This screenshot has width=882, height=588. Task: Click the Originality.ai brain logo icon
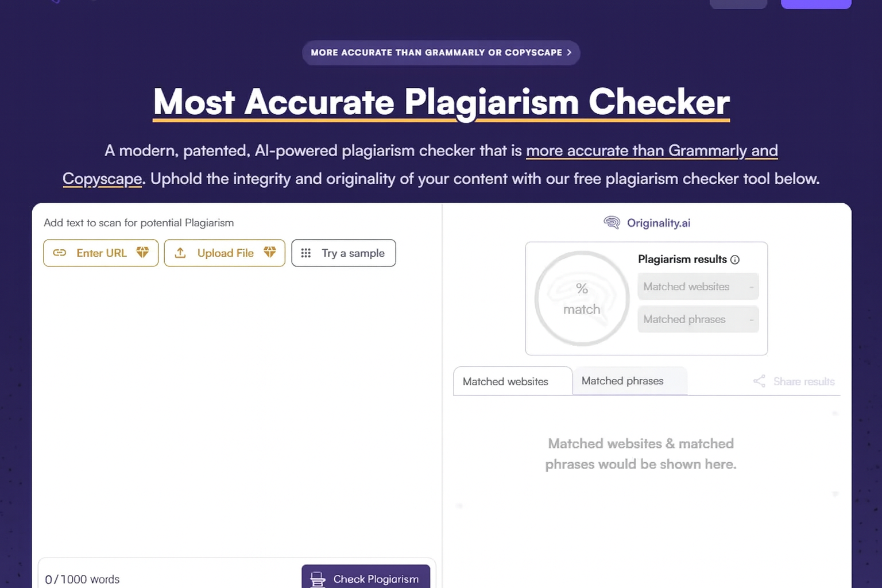point(612,223)
